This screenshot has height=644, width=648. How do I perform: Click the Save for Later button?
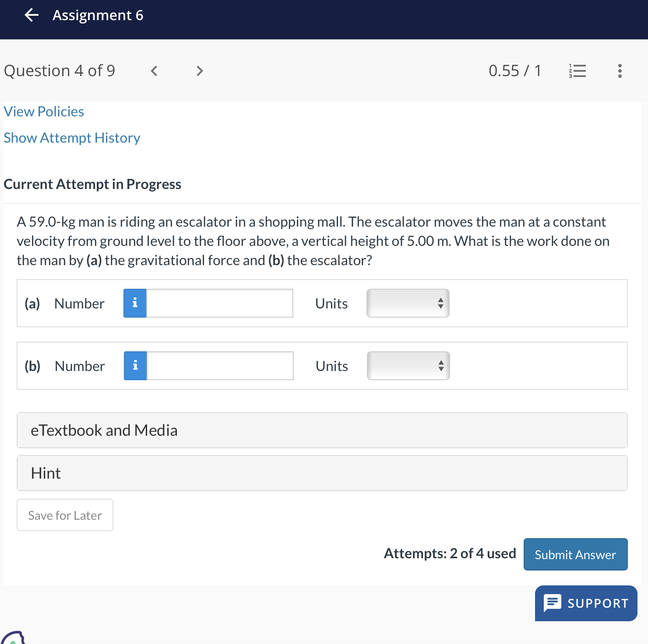click(x=65, y=515)
